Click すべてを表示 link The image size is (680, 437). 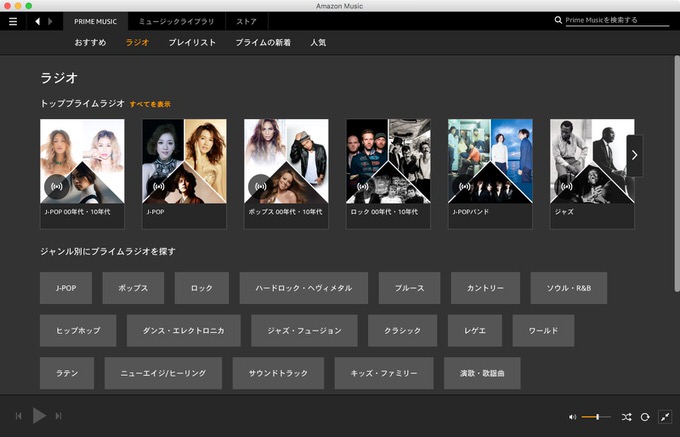point(150,104)
